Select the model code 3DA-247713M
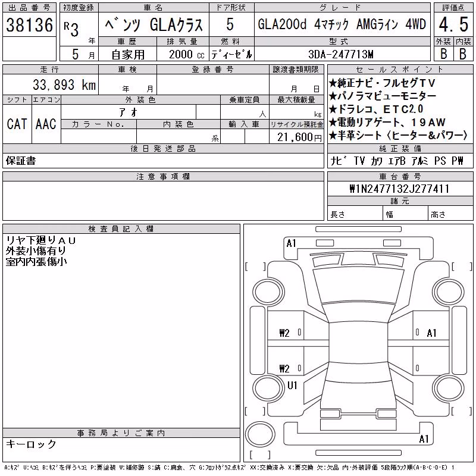Screen dimensions: 476x476 tap(340, 54)
